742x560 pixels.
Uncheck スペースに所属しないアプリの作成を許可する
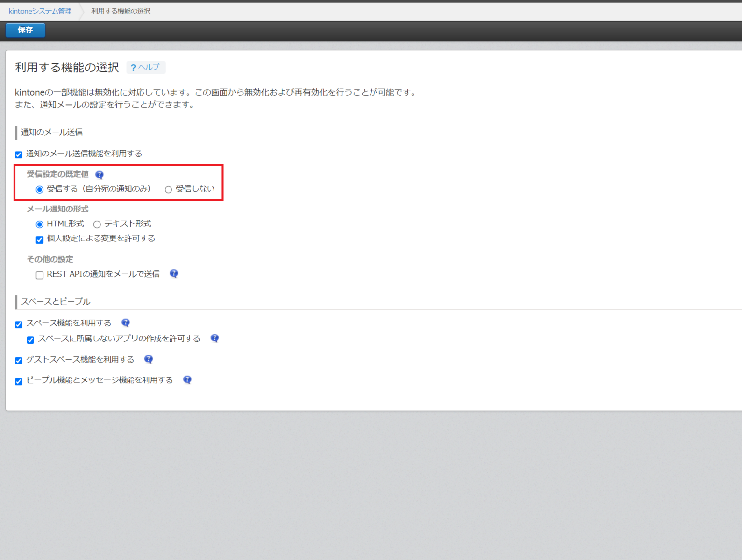point(30,340)
